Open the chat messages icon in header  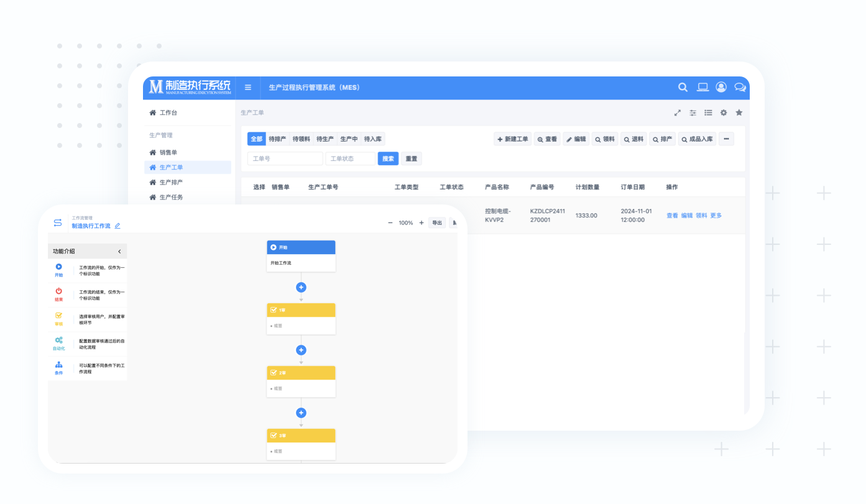coord(740,88)
